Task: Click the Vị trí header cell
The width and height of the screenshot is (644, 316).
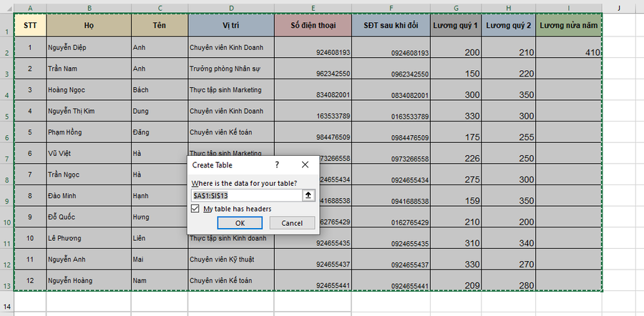Action: click(x=231, y=26)
